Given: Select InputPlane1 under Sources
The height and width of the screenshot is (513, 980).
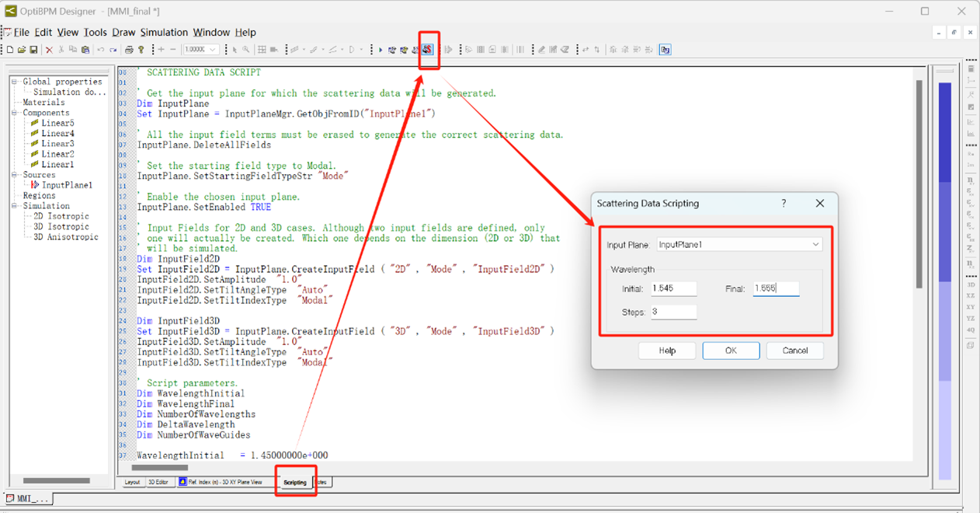Looking at the screenshot, I should (x=67, y=185).
